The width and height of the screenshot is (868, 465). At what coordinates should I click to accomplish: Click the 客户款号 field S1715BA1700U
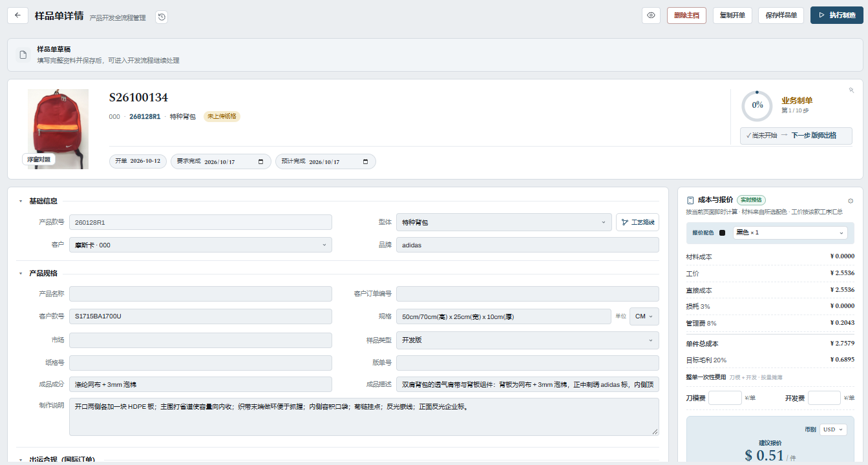tap(200, 316)
